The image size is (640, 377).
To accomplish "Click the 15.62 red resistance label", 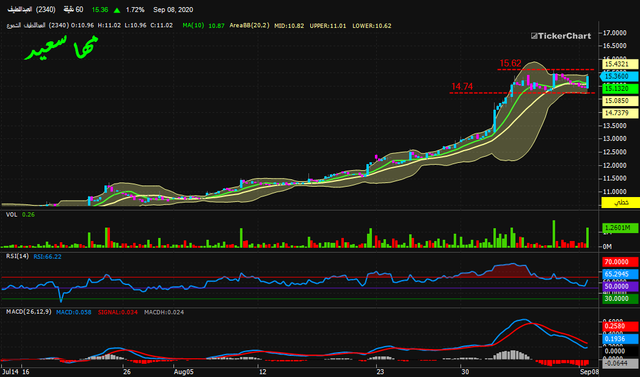I will (x=510, y=63).
